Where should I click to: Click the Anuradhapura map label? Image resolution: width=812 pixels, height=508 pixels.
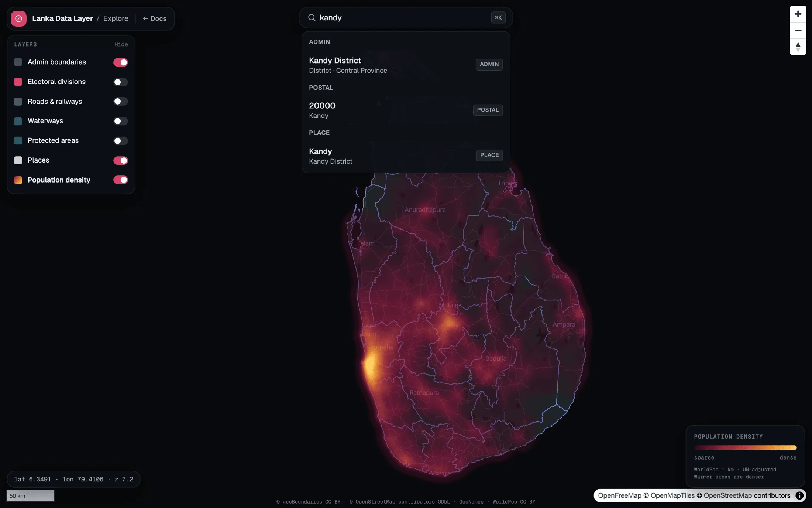point(425,209)
